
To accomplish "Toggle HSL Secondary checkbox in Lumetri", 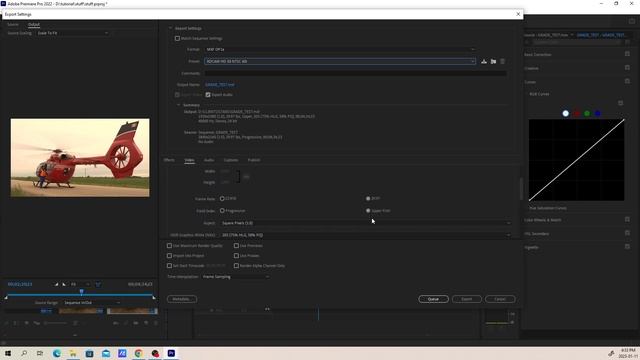I will pos(627,233).
